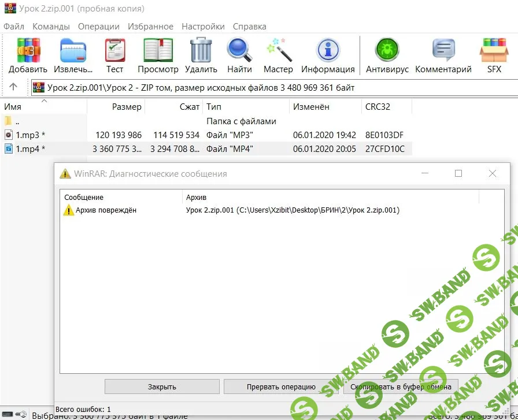The height and width of the screenshot is (420, 518).
Task: Sort files by Размер column header
Action: click(x=127, y=107)
